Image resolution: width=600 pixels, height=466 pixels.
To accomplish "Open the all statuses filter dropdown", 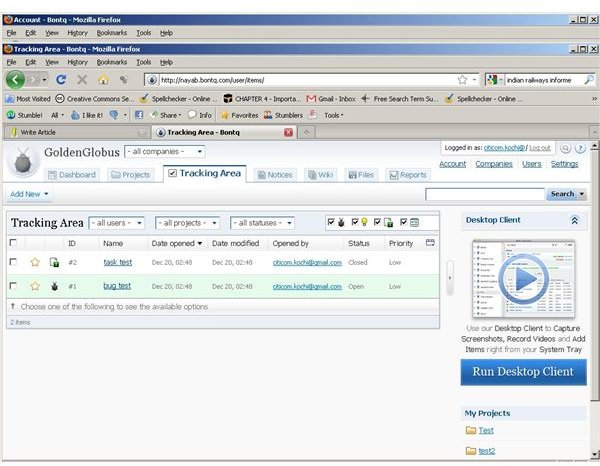I will click(262, 223).
